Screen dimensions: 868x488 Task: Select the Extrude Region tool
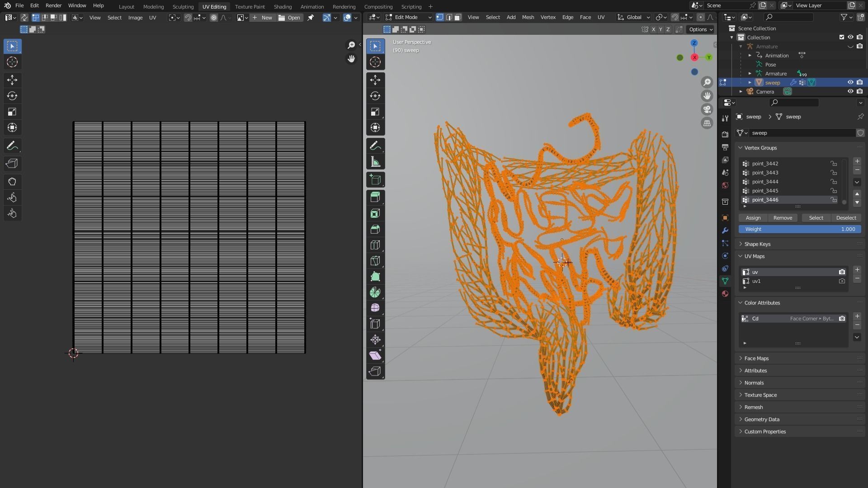click(375, 197)
